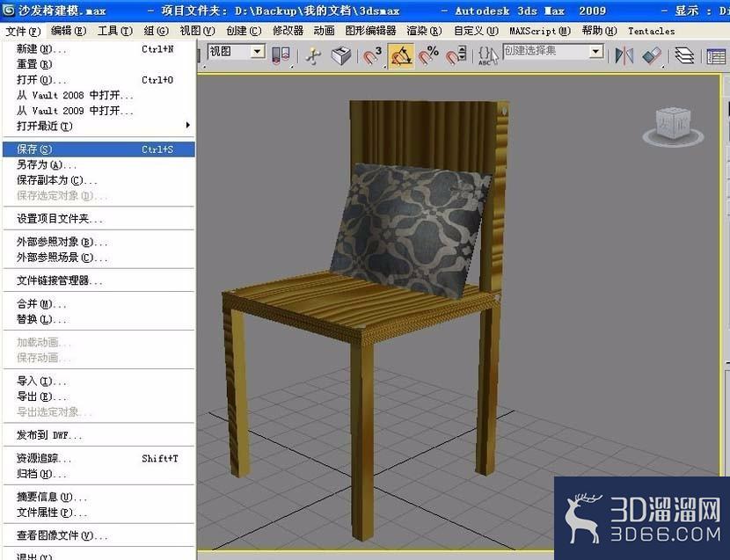This screenshot has width=730, height=560.
Task: Open the 修改器 menu
Action: 288,31
